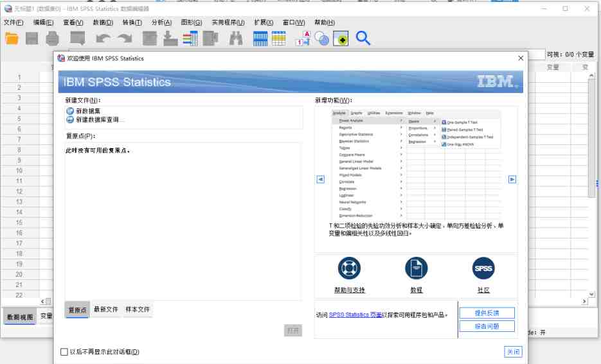The height and width of the screenshot is (364, 601).
Task: Click the vertical scrollbar down arrow
Action: (591, 294)
